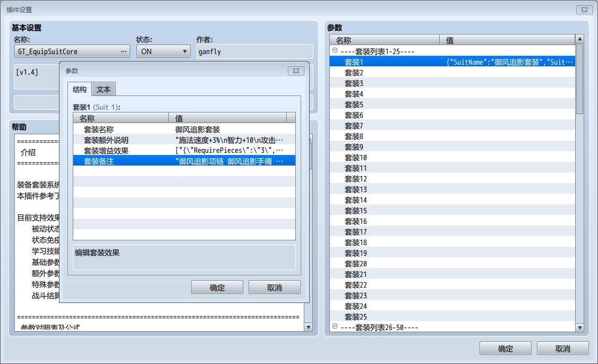This screenshot has height=364, width=598.
Task: Select 套装24 in the parameter list
Action: (x=452, y=306)
